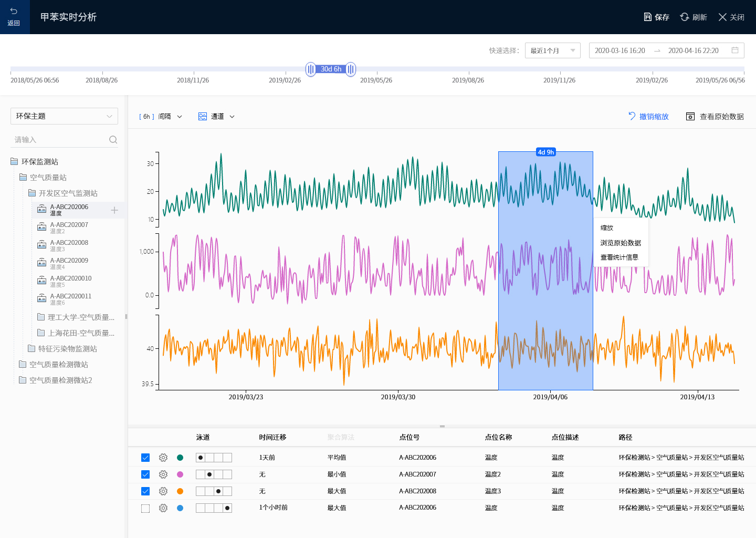Choose 缩放 from the context menu

coord(607,227)
